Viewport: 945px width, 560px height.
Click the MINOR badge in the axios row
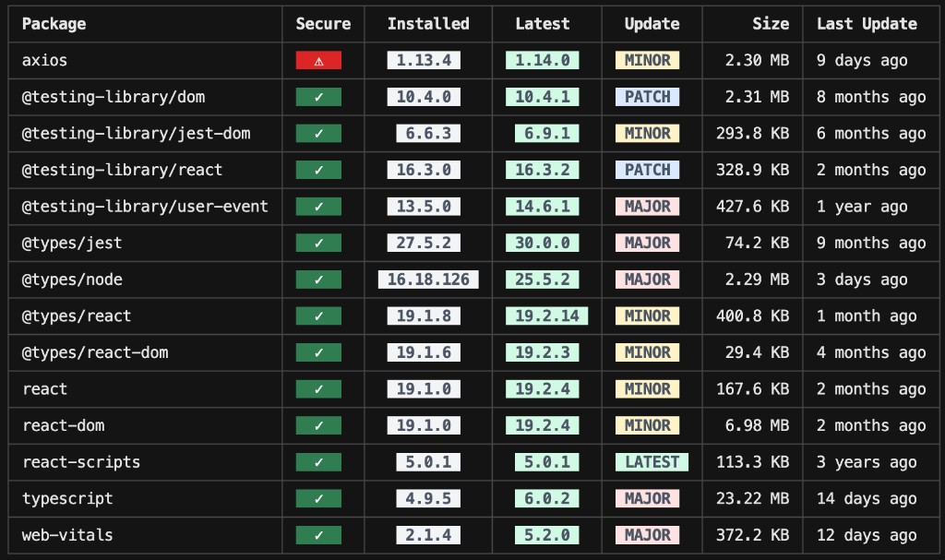click(647, 60)
